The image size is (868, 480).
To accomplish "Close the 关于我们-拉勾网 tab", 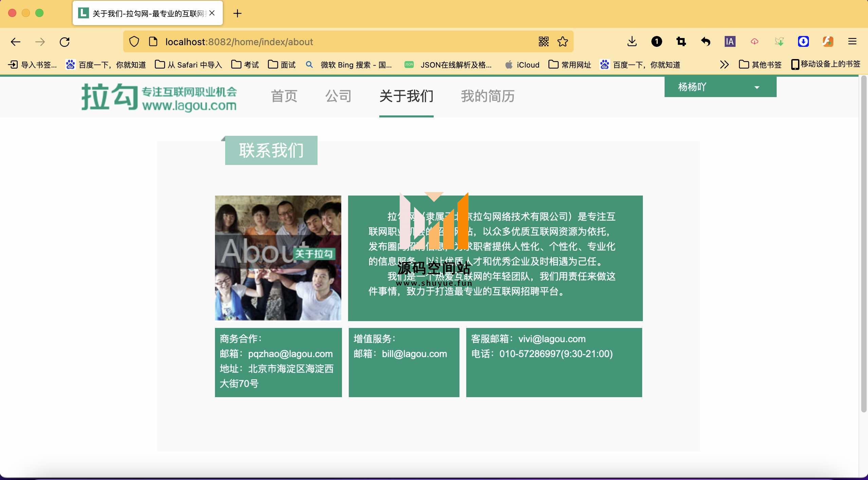I will click(212, 13).
